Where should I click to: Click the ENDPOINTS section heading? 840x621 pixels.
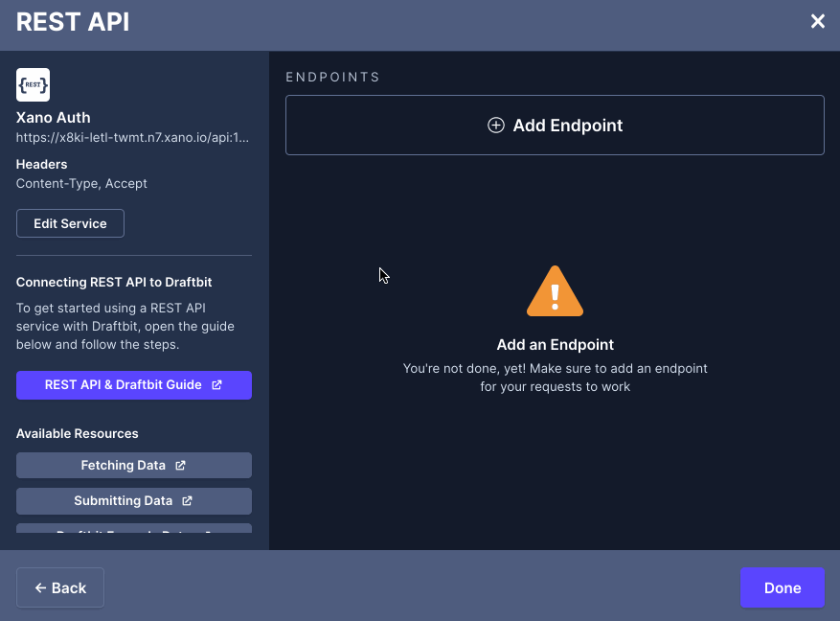(x=332, y=78)
